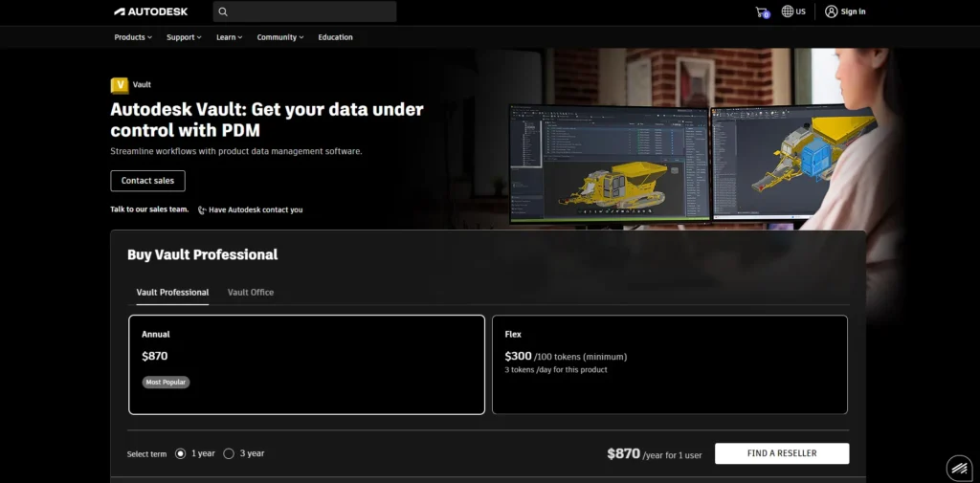Open the chat assistant icon
This screenshot has height=483, width=980.
tap(959, 468)
